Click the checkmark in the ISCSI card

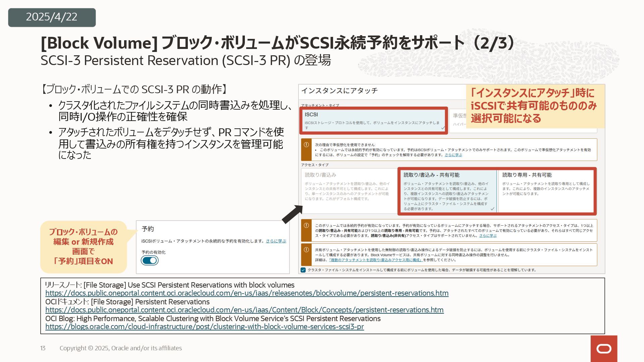(x=443, y=128)
